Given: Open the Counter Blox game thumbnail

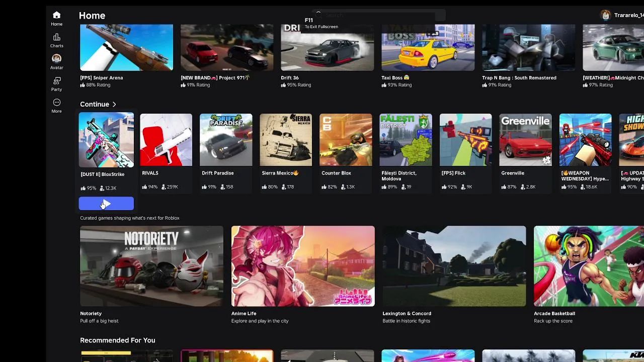Looking at the screenshot, I should [x=346, y=140].
